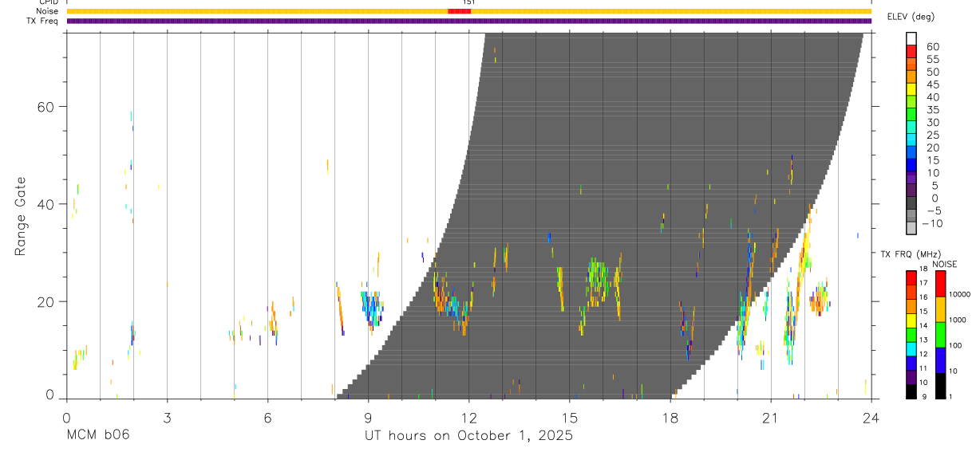Click the "14" label on the TX FRQ legend
This screenshot has height=452, width=980.
point(923,325)
